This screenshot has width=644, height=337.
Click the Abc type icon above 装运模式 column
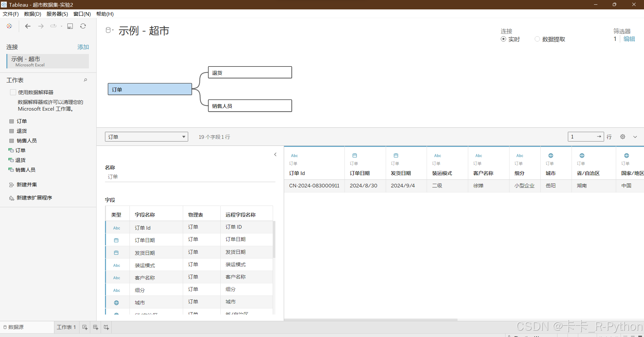click(438, 156)
